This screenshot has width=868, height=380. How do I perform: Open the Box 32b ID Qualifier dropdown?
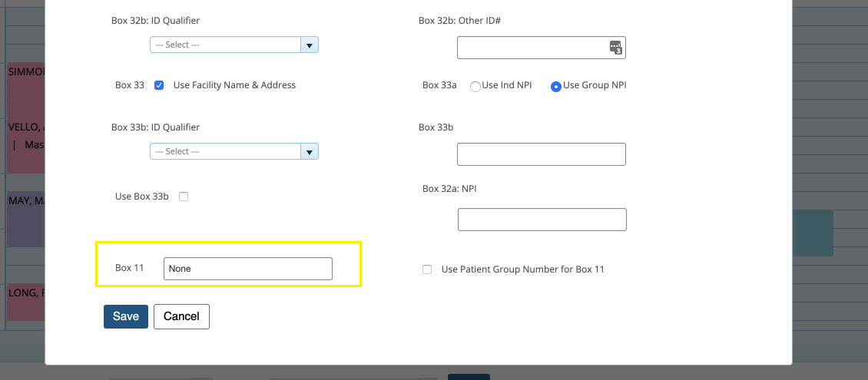[234, 45]
